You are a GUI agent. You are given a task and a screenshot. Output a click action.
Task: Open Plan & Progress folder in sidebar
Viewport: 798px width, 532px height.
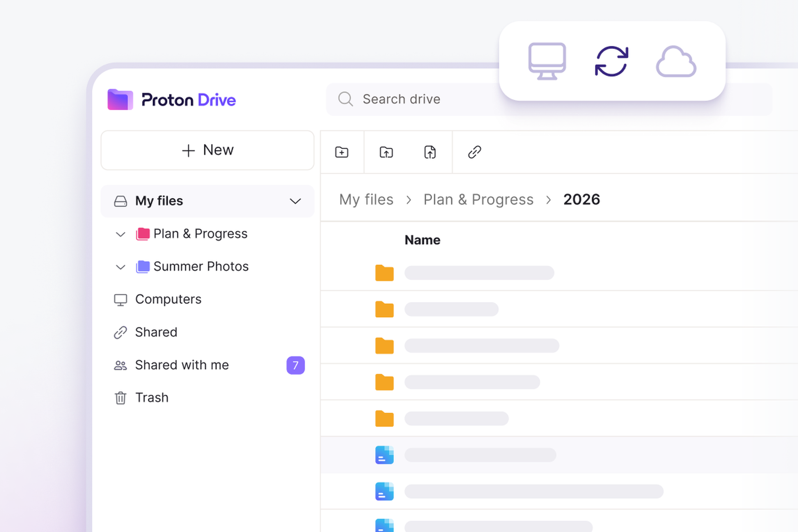click(200, 234)
